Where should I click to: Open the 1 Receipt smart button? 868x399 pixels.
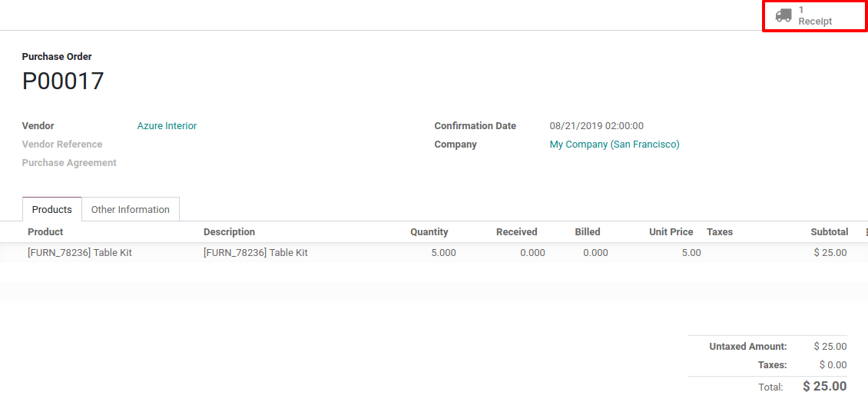click(x=814, y=15)
